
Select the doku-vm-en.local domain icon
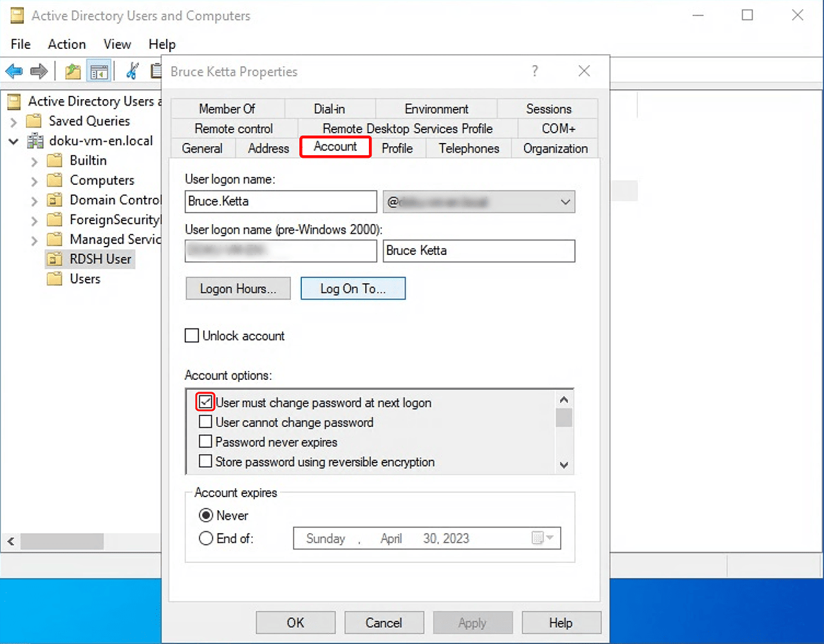click(35, 141)
